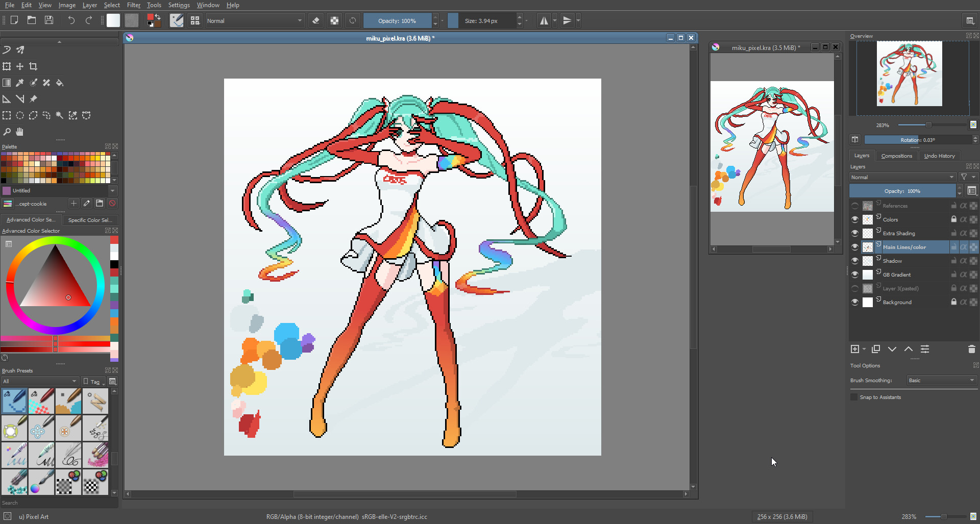Viewport: 980px width, 524px height.
Task: Select the Crop tool
Action: 33,66
